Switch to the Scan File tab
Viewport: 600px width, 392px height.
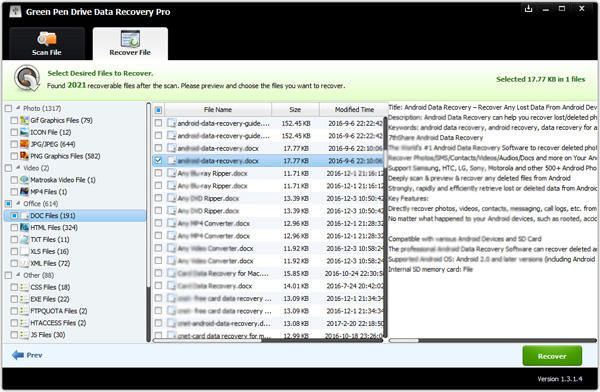point(47,44)
